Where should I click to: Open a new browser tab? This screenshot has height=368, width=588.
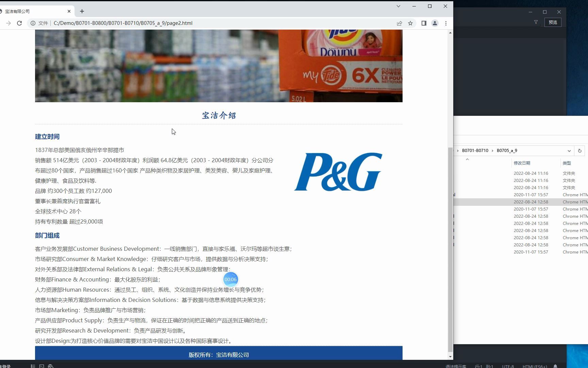pos(82,11)
